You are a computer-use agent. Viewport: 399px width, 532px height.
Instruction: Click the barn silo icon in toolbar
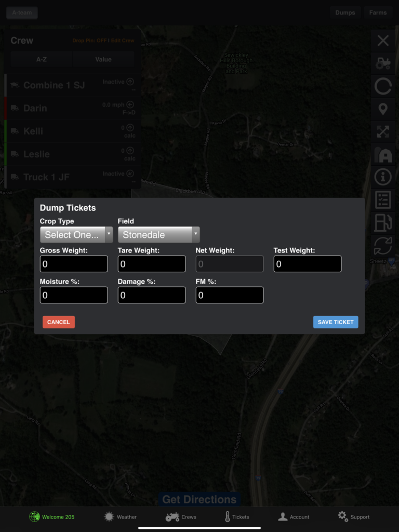383,154
